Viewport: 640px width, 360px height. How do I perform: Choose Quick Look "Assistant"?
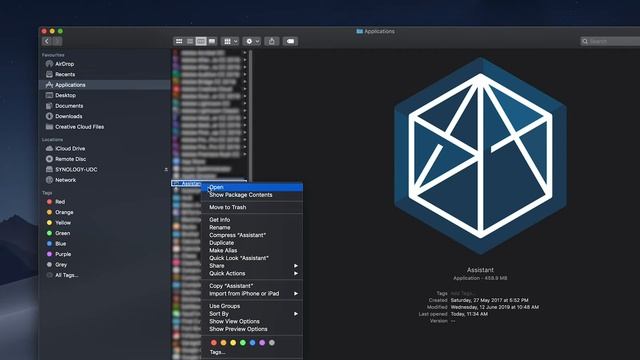tap(252, 258)
